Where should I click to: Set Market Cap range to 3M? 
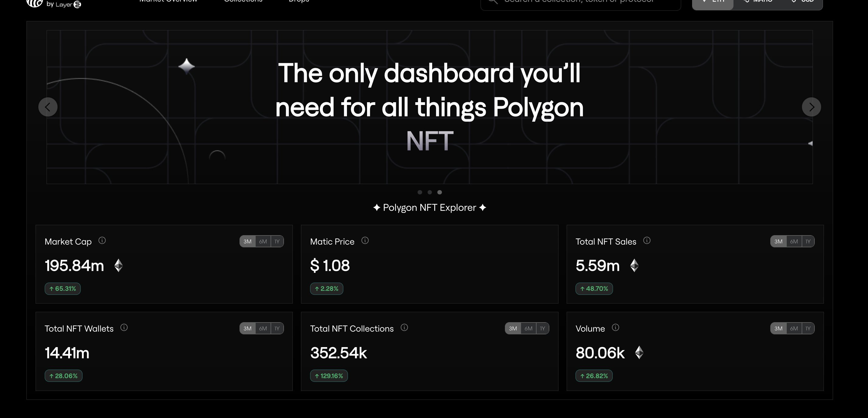click(247, 242)
